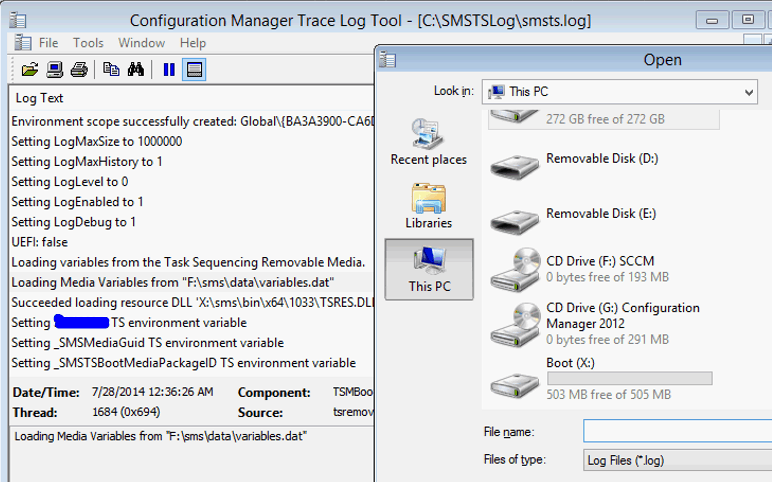Click the Open file folder toolbar icon
Viewport: 772px width, 482px height.
pos(30,69)
